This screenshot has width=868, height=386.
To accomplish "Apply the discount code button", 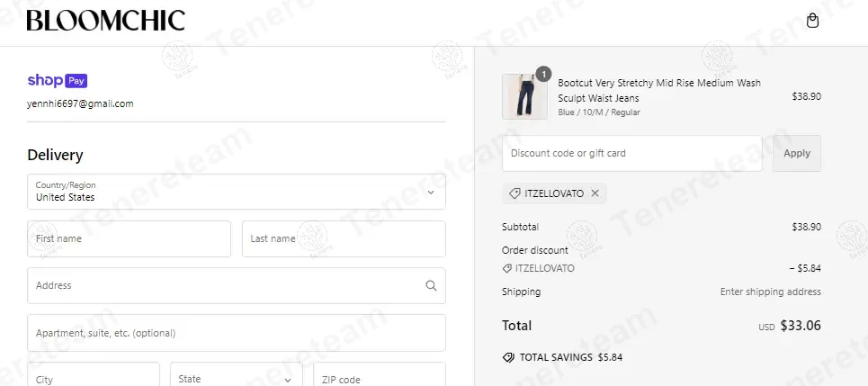I will coord(797,153).
